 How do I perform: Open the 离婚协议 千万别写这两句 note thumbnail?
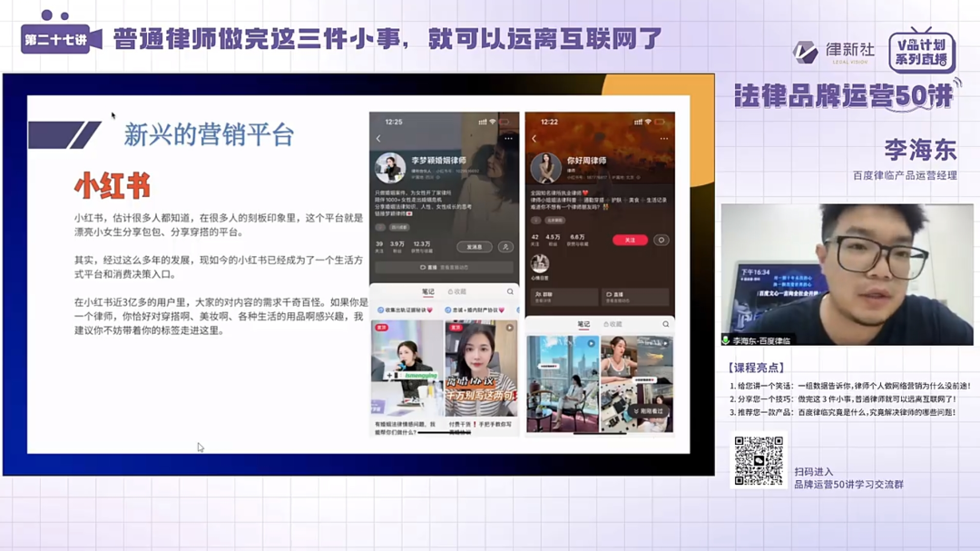pos(481,369)
